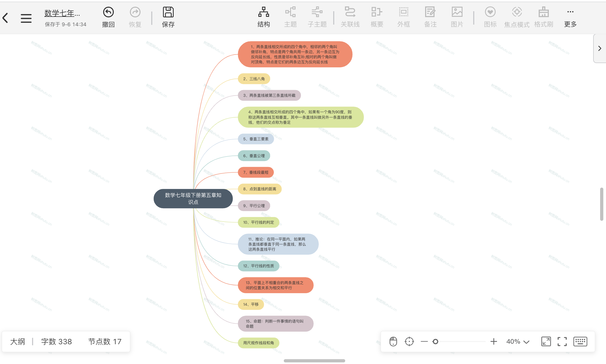Open the hamburger menu
This screenshot has height=364, width=606.
[x=26, y=18]
